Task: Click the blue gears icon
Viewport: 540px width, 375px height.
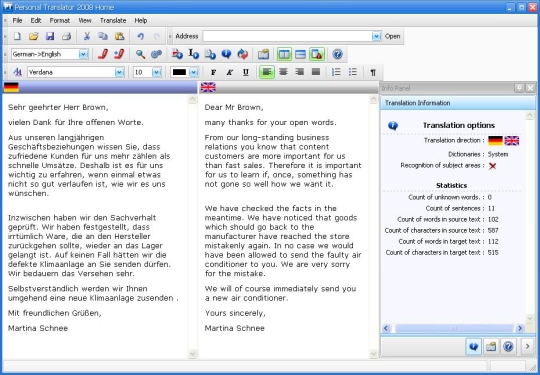Action: 156,54
